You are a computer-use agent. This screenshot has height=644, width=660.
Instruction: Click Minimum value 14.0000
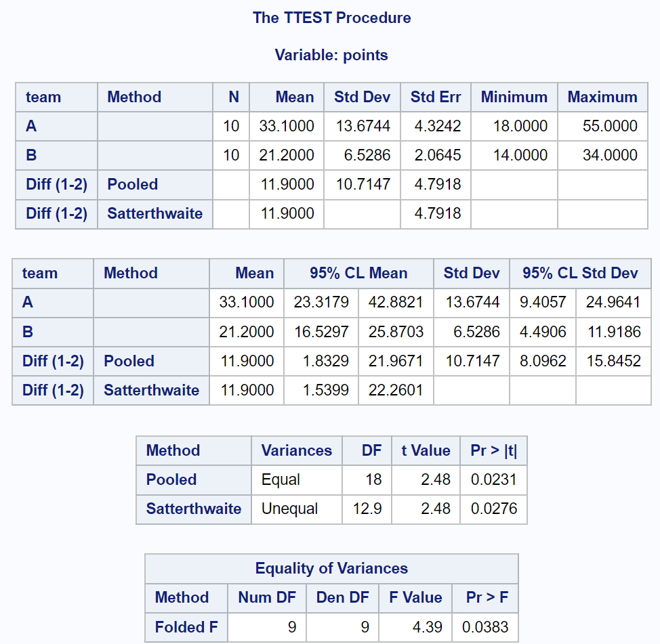coord(520,155)
